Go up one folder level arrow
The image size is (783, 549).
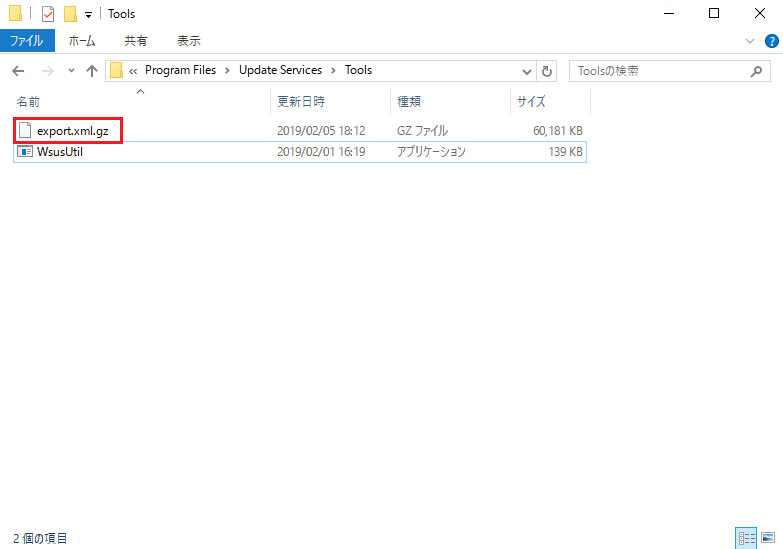click(x=92, y=71)
